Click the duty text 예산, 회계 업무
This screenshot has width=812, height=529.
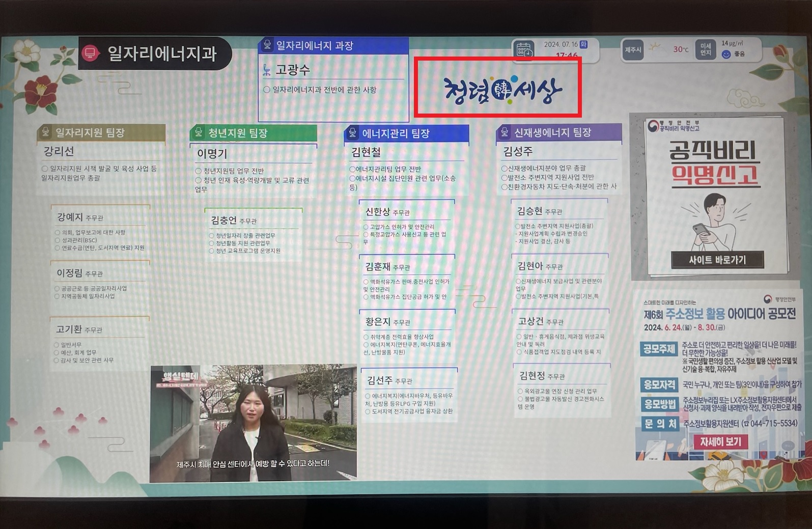(x=78, y=352)
